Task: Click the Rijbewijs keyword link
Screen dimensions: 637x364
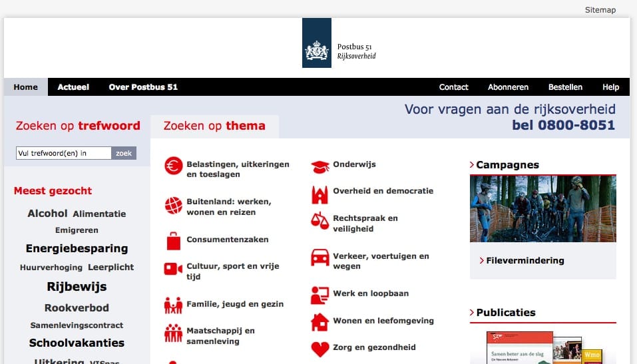Action: point(77,286)
